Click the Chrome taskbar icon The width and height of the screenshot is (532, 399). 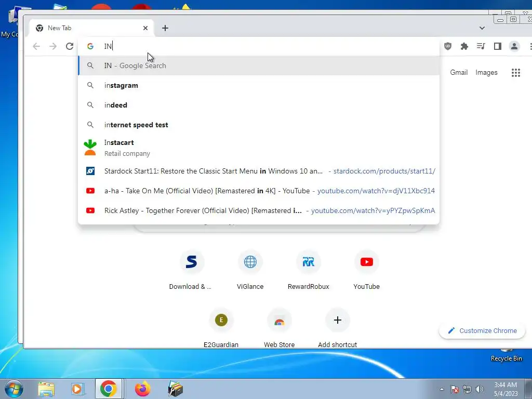pyautogui.click(x=108, y=389)
